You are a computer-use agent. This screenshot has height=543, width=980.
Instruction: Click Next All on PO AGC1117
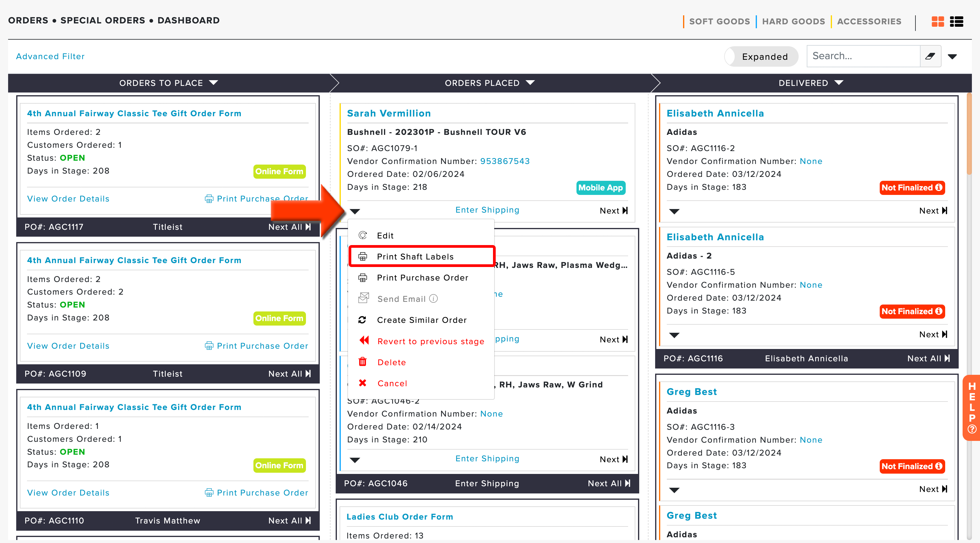pos(289,227)
